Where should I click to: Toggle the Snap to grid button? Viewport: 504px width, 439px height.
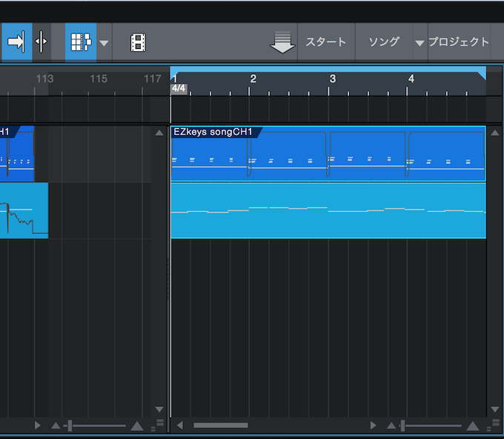[81, 42]
